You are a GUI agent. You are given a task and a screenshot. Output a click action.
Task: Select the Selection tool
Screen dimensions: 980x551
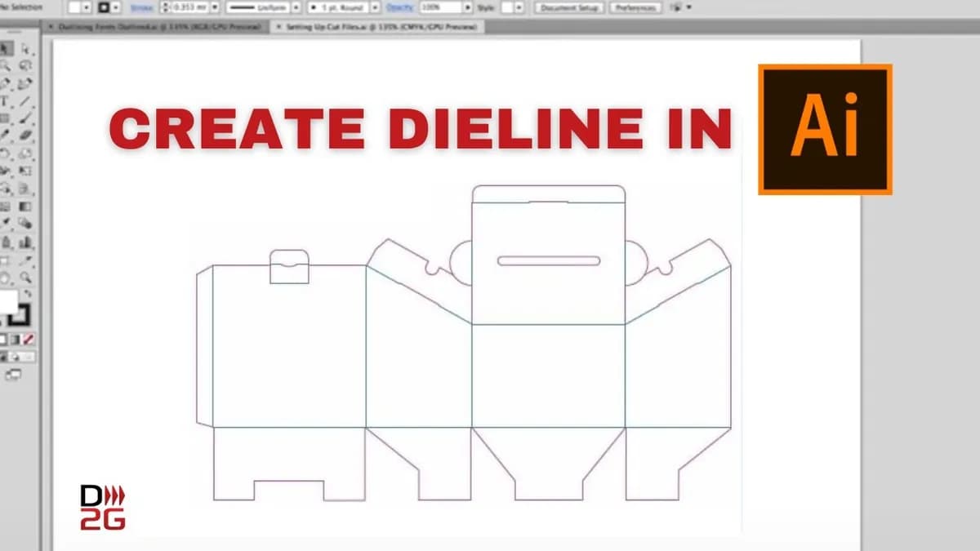tap(7, 49)
